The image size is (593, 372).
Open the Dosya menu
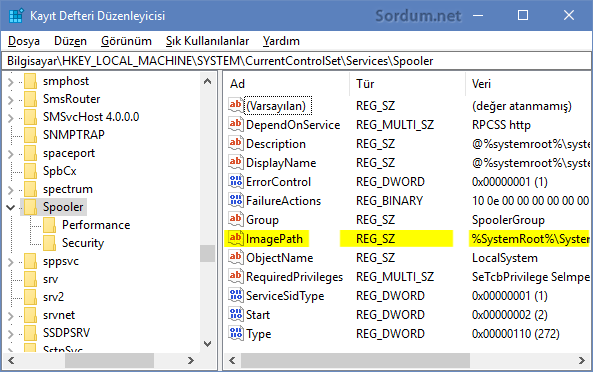[23, 41]
